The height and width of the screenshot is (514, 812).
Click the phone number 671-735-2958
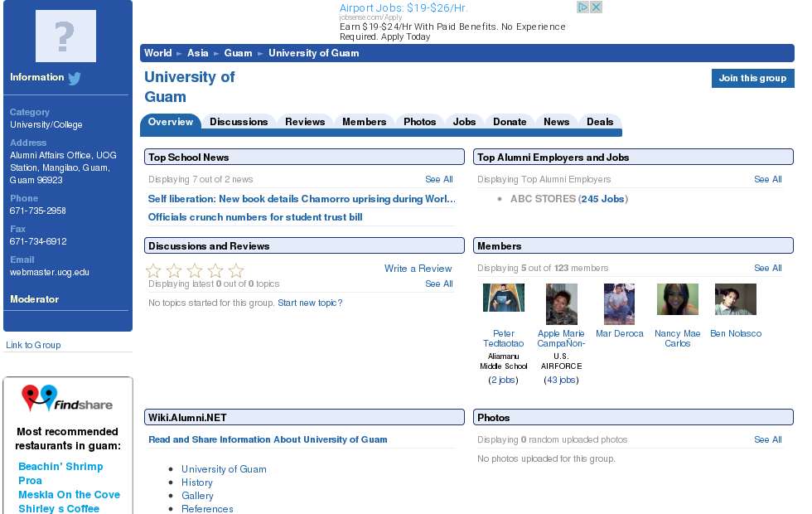point(38,211)
